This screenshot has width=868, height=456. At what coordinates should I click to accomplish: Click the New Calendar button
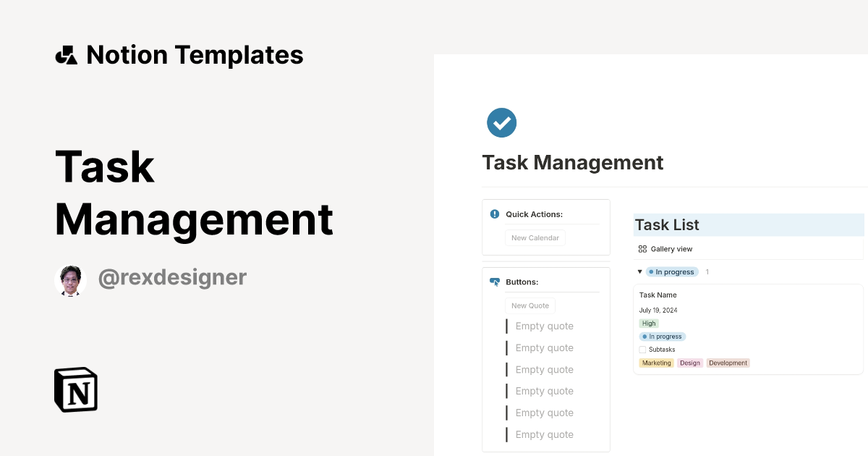(535, 237)
